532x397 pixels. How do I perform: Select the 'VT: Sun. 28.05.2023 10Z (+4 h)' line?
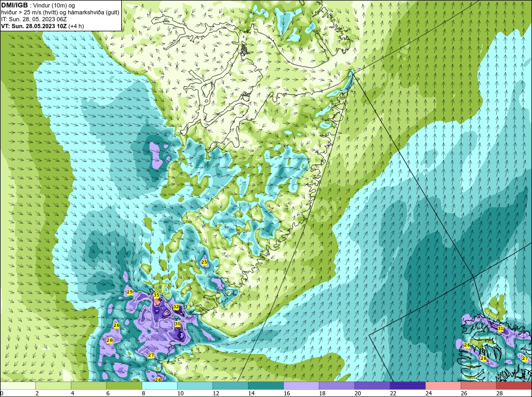click(43, 26)
